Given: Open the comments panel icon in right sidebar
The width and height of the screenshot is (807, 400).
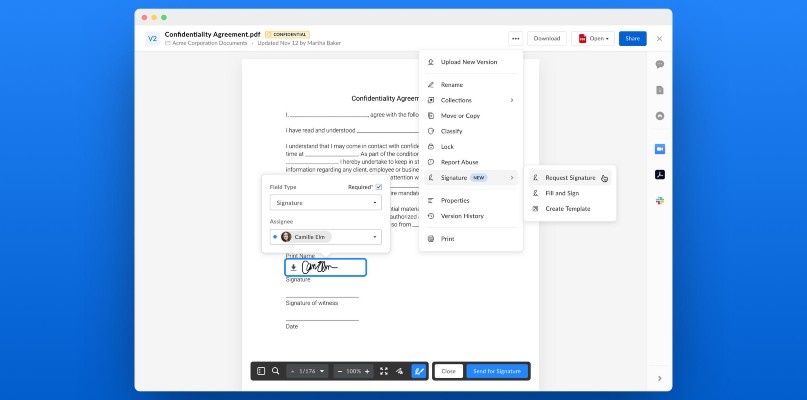Looking at the screenshot, I should [660, 64].
